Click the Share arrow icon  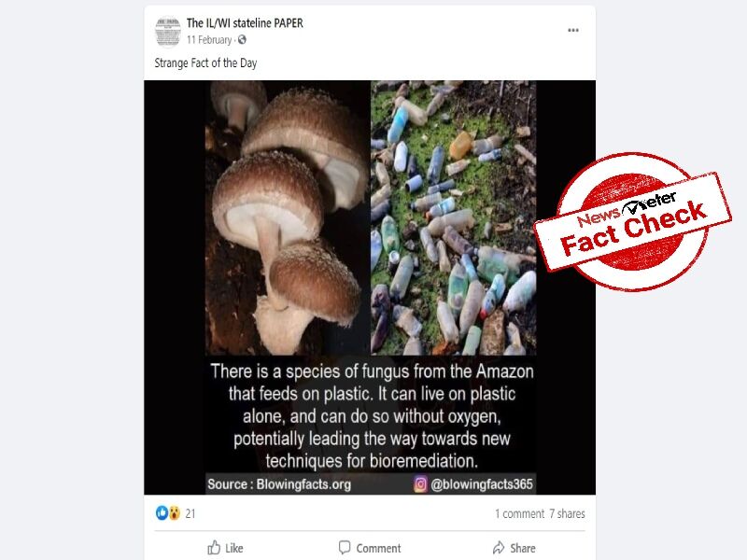(499, 548)
